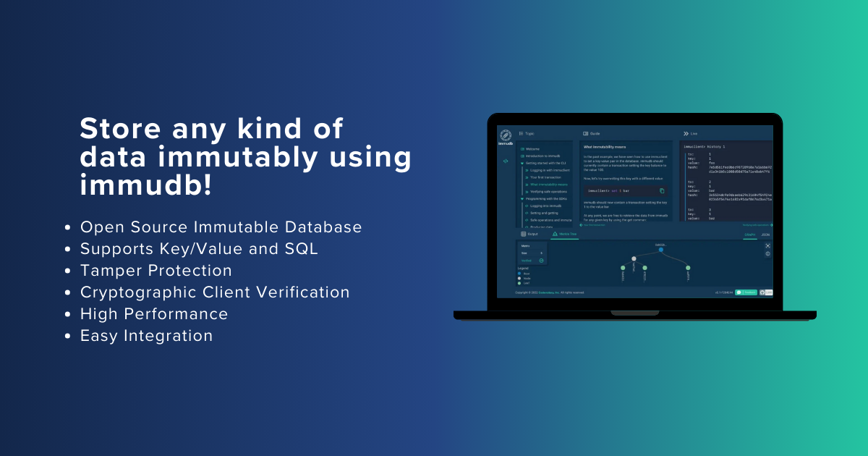The width and height of the screenshot is (868, 456).
Task: Open 'Welcome' topic in the list
Action: (533, 149)
